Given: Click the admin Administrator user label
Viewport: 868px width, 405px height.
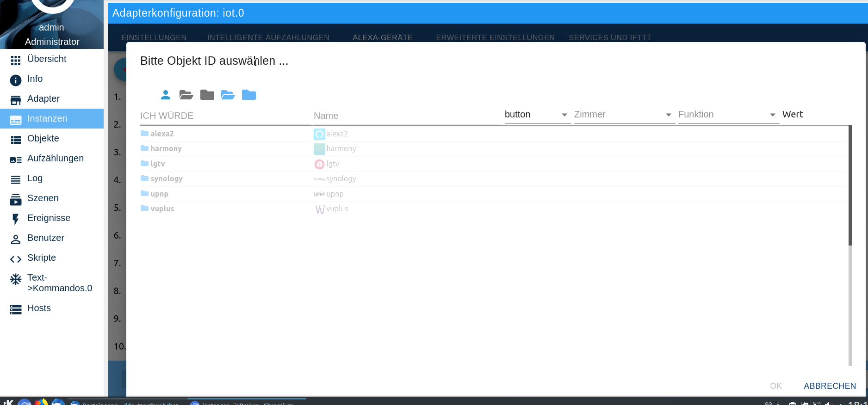Looking at the screenshot, I should 52,35.
